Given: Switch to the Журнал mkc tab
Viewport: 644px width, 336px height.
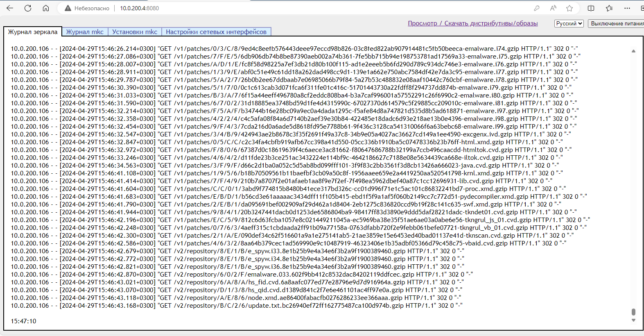Looking at the screenshot, I should click(85, 32).
